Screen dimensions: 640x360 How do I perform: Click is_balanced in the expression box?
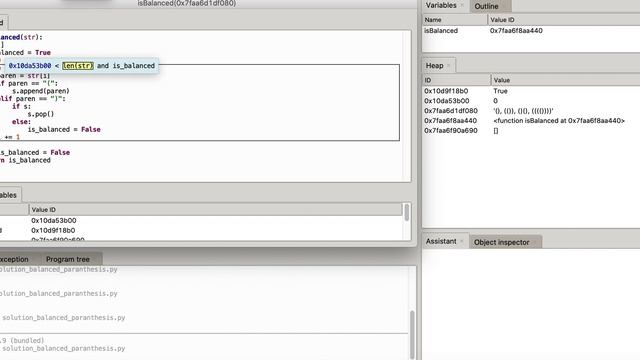(133, 66)
